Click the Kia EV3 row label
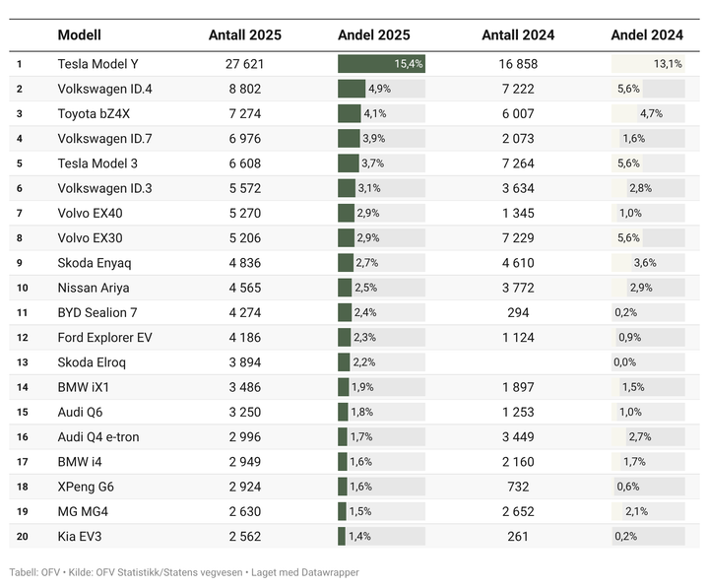Viewport: 709px width, 588px height. tap(81, 537)
